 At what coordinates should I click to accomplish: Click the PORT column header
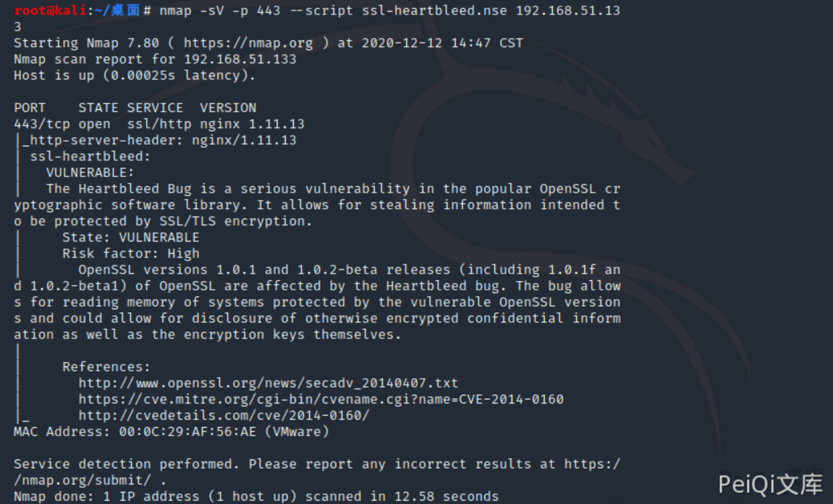[x=29, y=108]
